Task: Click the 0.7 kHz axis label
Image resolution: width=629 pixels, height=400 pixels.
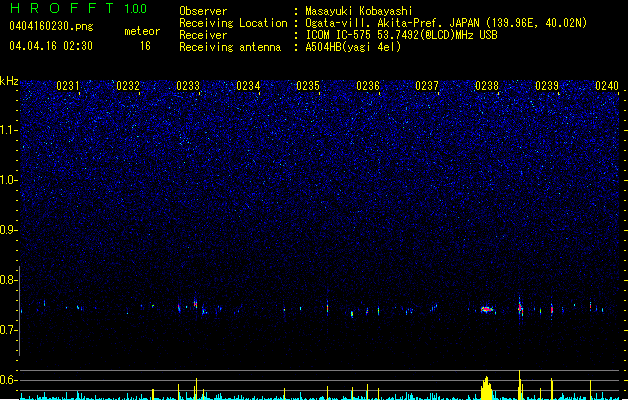Action: pyautogui.click(x=9, y=330)
